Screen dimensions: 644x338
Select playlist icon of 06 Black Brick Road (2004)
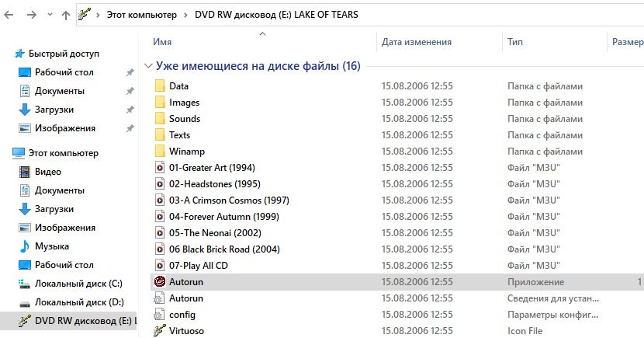coord(160,249)
